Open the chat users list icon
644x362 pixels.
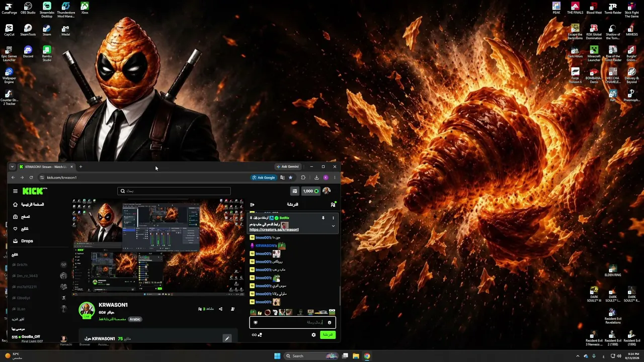(x=333, y=205)
